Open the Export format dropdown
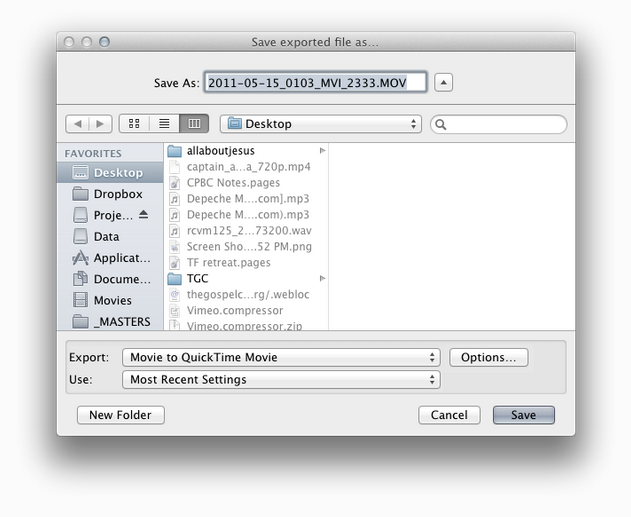This screenshot has height=517, width=631. tap(281, 357)
